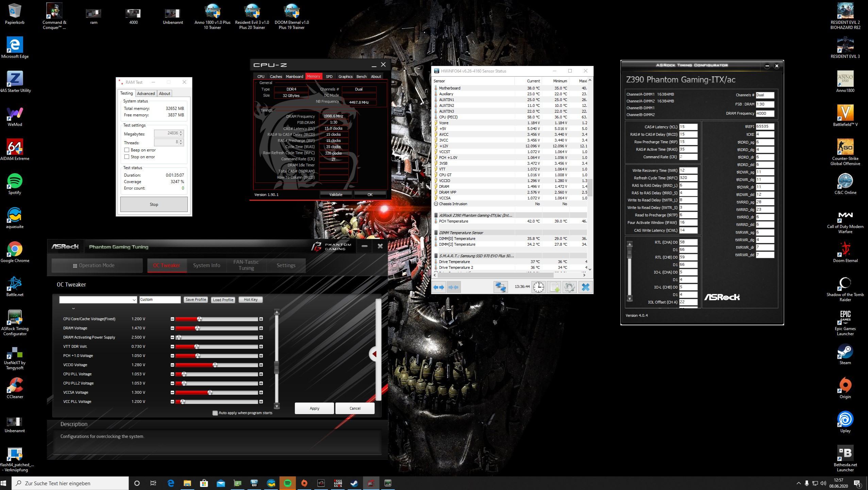Click Load Profile button

click(223, 300)
